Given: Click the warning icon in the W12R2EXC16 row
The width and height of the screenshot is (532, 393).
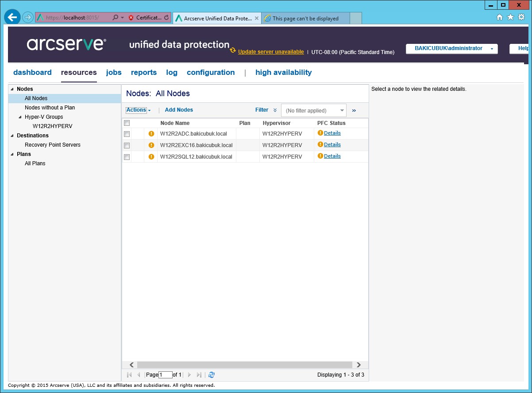Looking at the screenshot, I should click(151, 145).
